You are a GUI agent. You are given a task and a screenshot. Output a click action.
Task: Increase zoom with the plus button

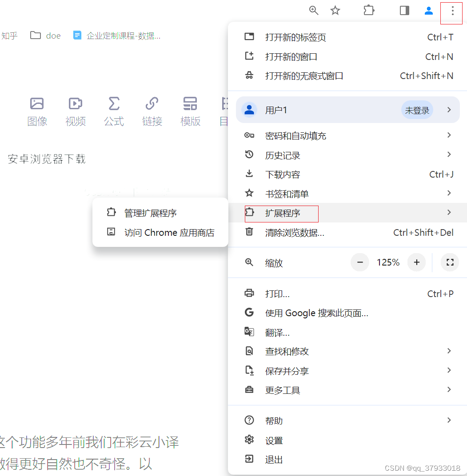[x=416, y=262]
